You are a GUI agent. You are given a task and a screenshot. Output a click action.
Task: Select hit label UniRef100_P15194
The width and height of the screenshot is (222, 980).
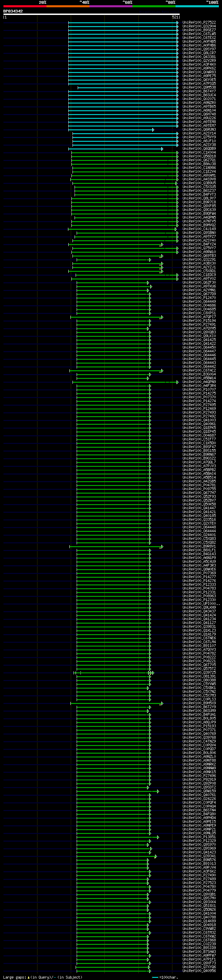199,321
